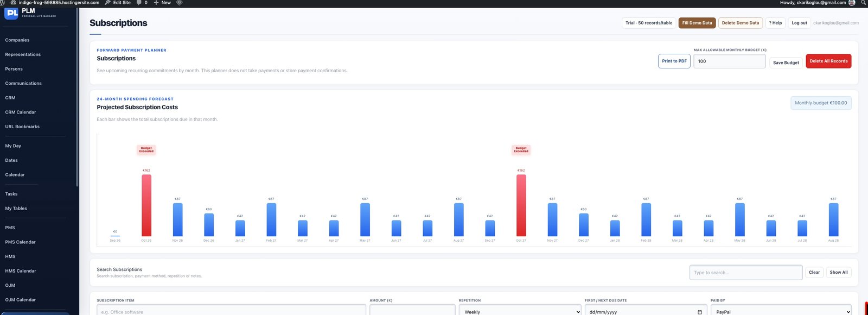
Task: Click the Subscription Item input field
Action: [x=231, y=310]
